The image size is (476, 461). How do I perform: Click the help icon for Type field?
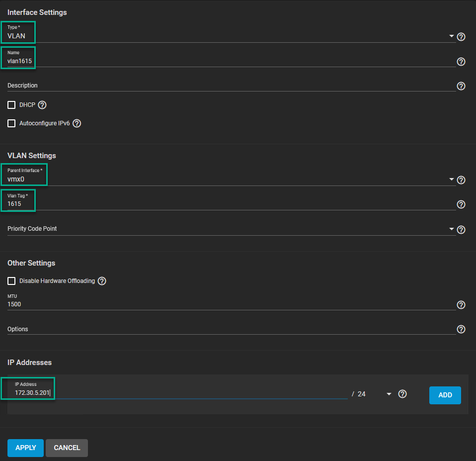click(x=461, y=37)
